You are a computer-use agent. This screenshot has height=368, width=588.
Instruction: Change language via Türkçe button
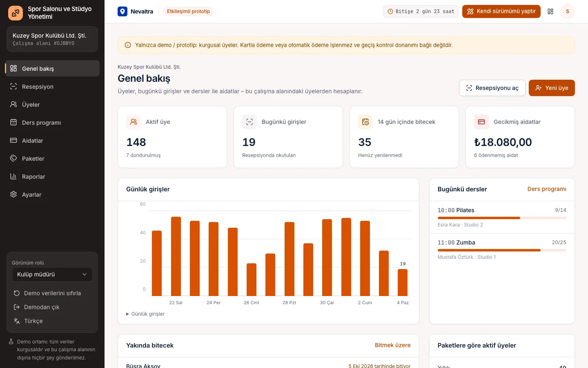click(x=52, y=321)
